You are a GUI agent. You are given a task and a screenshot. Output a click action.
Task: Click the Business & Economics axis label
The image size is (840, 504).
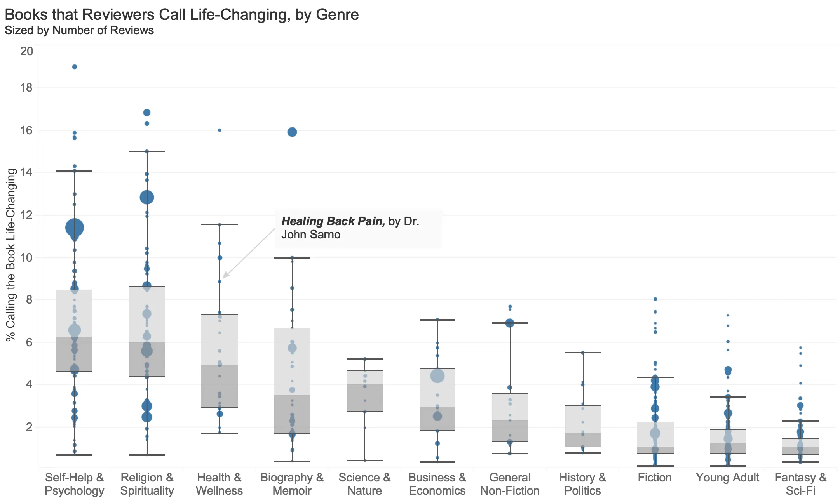437,484
